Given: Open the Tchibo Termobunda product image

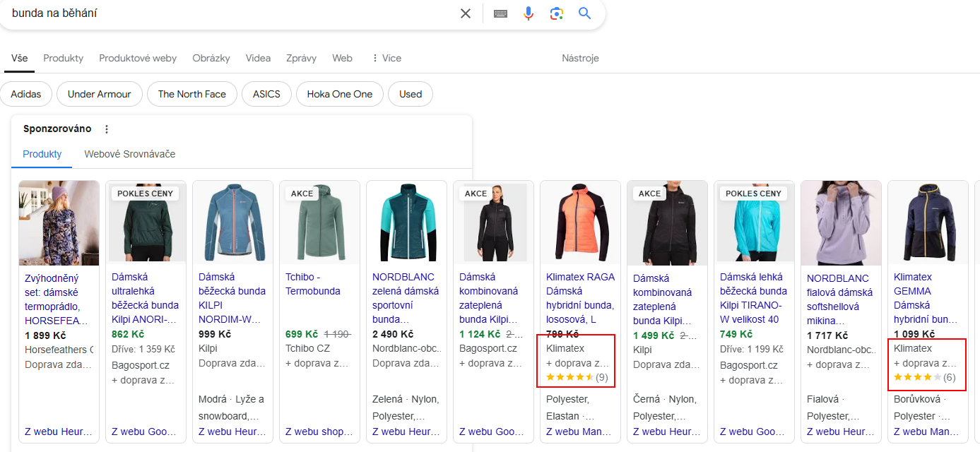Looking at the screenshot, I should (320, 222).
